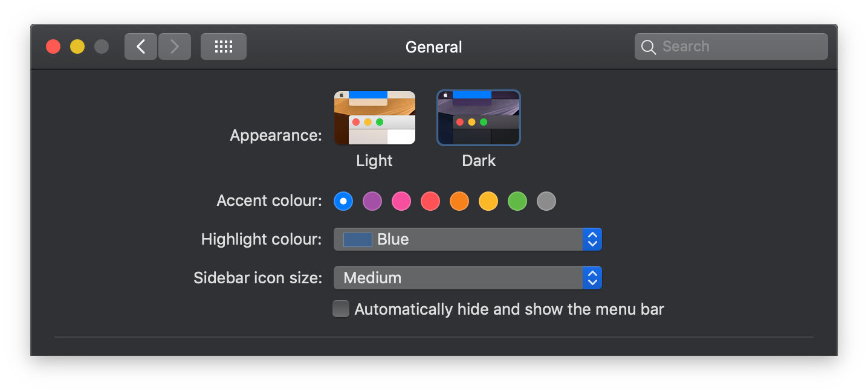The width and height of the screenshot is (868, 392).
Task: Select the yellow accent colour
Action: coord(488,201)
